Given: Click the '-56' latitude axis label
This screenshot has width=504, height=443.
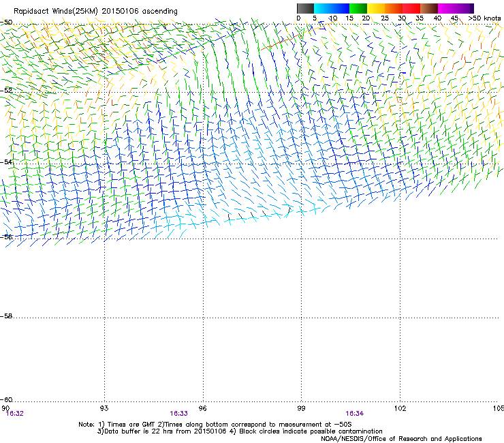Looking at the screenshot, I should 6,236.
